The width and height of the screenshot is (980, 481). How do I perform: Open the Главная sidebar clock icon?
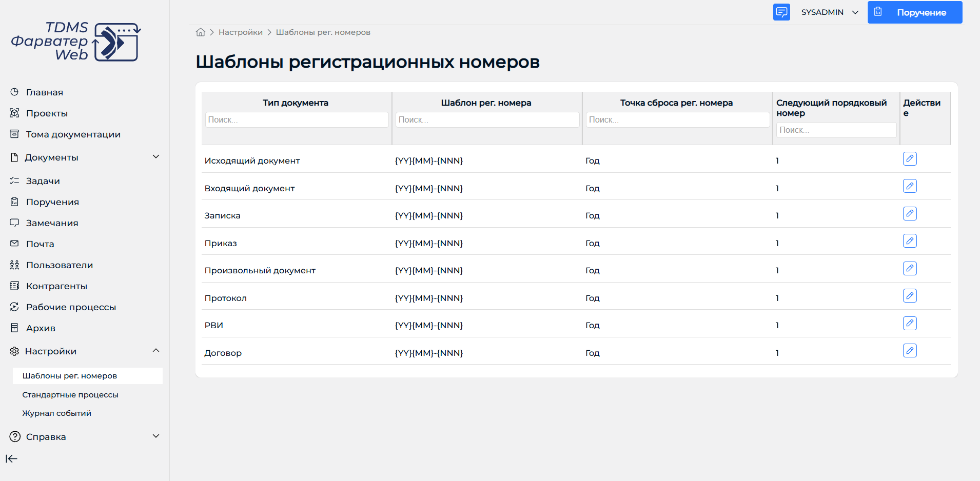coord(14,92)
